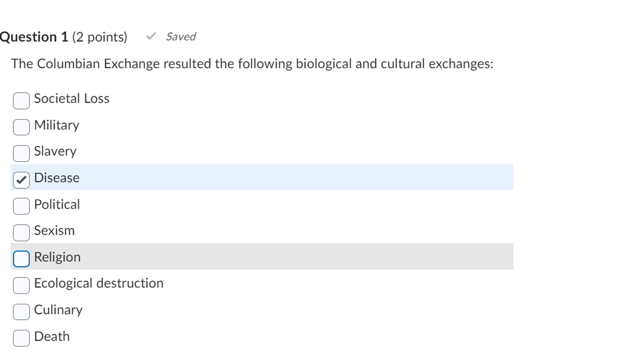Tick the Ecological destruction checkbox
The width and height of the screenshot is (627, 364).
(21, 285)
